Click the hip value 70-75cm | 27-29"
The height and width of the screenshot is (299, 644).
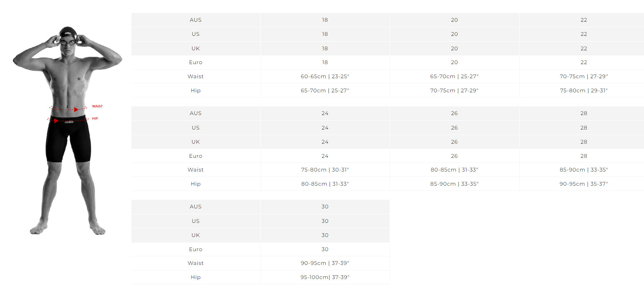[x=454, y=91]
